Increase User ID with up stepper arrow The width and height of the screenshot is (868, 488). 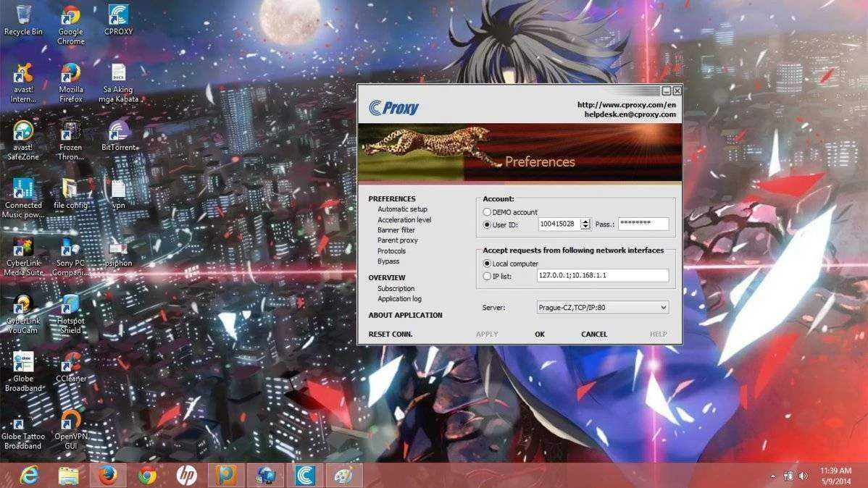coord(585,222)
